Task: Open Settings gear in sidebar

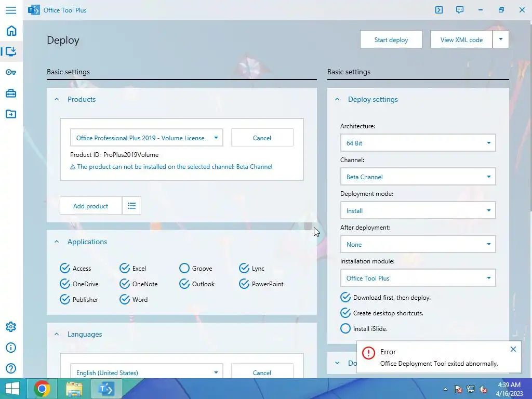Action: point(11,327)
